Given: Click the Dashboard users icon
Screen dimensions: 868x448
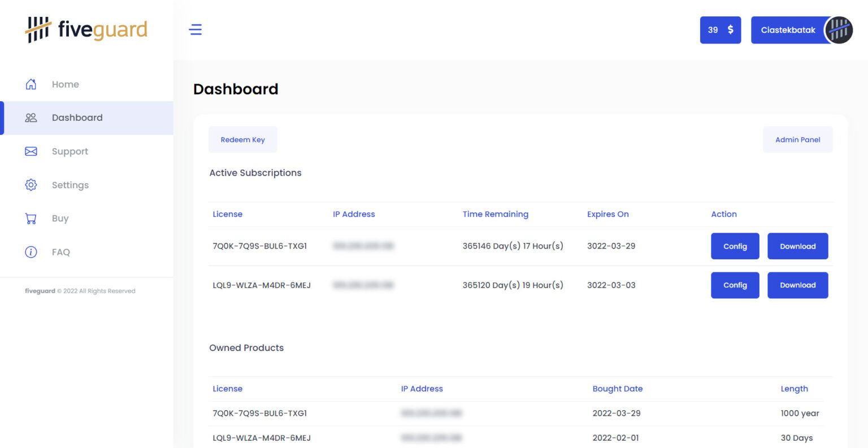Looking at the screenshot, I should (31, 118).
